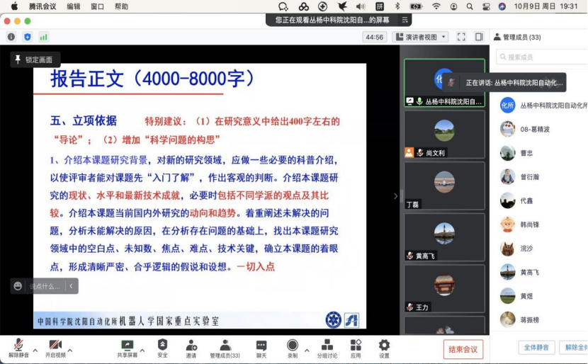Click the red 结束会议 button

(463, 348)
